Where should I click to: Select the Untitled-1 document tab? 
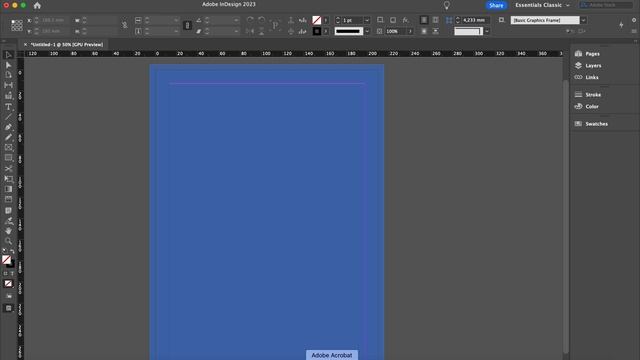click(67, 44)
